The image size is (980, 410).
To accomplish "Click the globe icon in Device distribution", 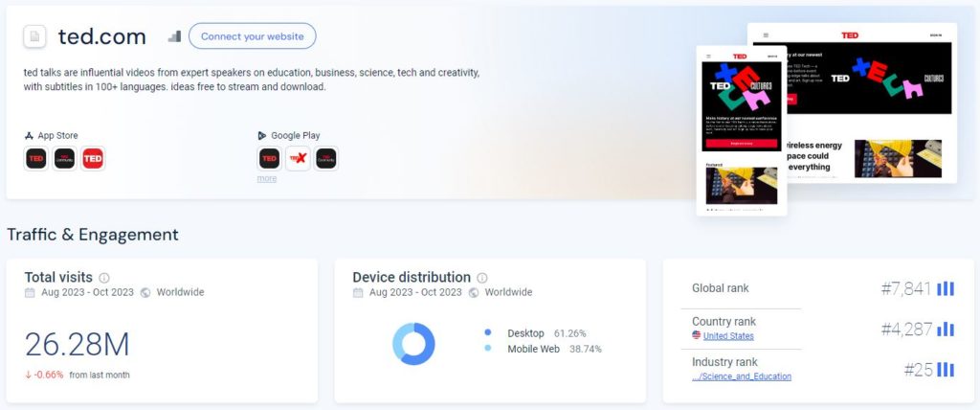I will point(474,292).
